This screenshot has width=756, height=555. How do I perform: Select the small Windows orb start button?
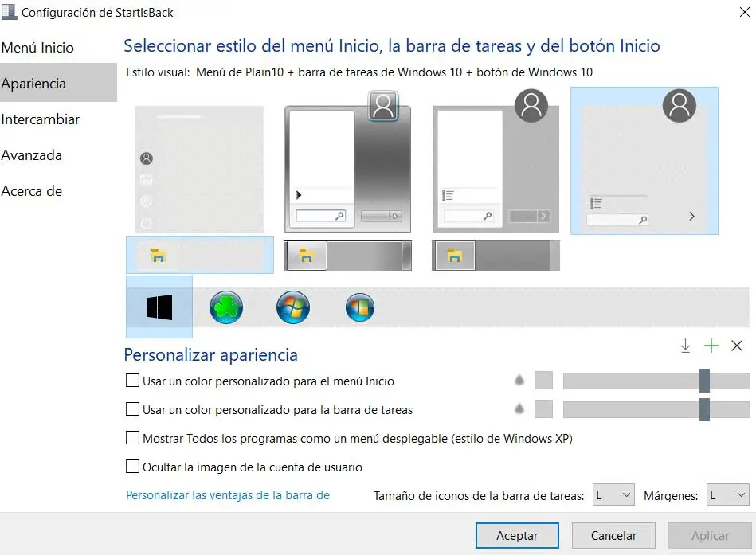click(x=360, y=307)
